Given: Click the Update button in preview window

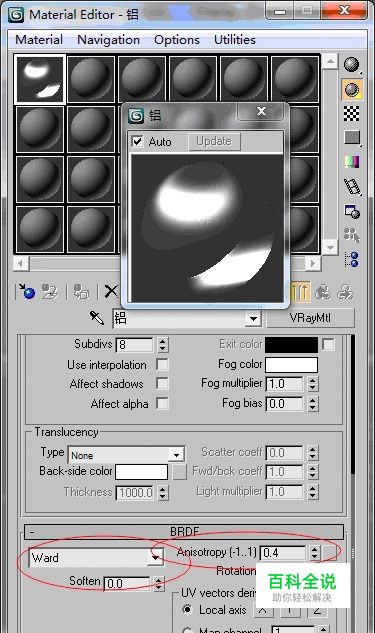Looking at the screenshot, I should point(214,142).
